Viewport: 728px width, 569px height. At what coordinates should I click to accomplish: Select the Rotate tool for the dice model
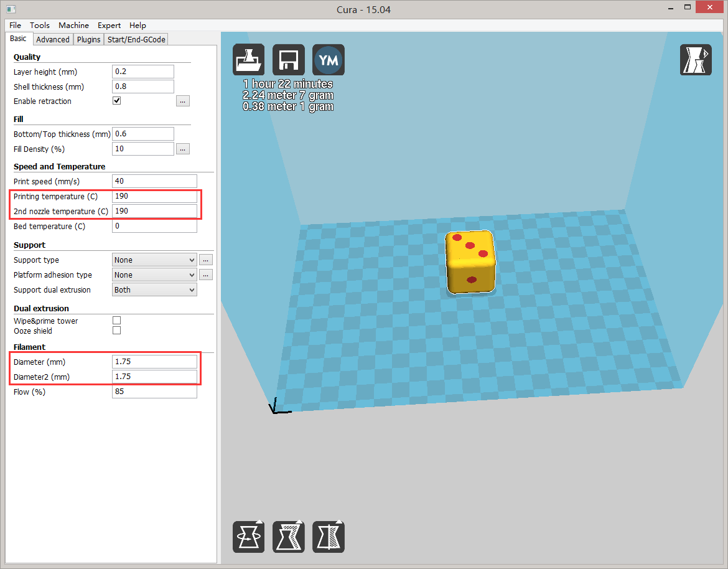248,536
